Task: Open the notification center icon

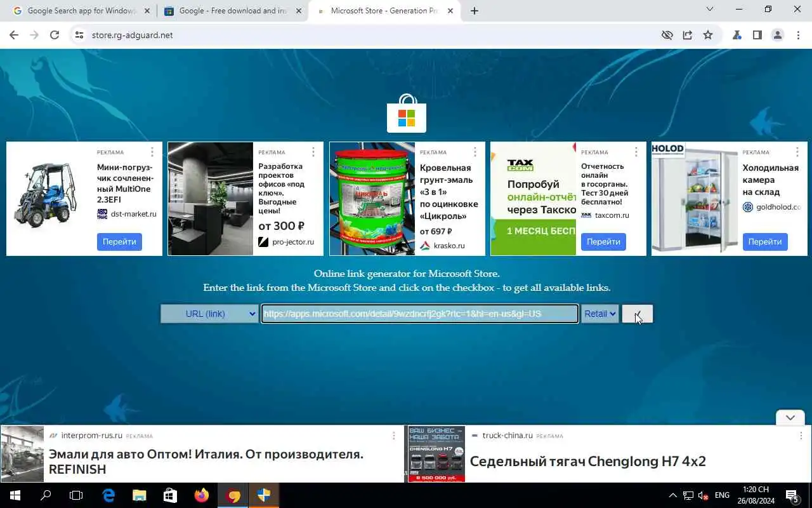Action: point(792,495)
